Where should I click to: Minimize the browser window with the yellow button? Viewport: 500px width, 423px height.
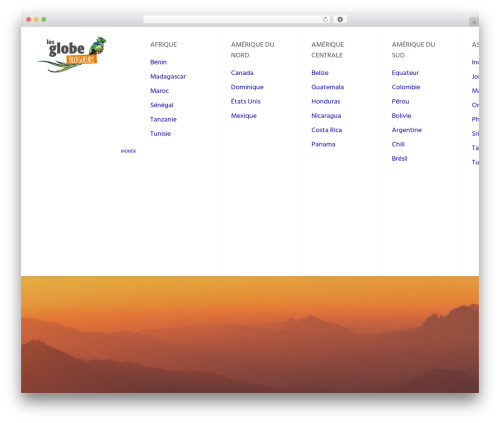36,20
